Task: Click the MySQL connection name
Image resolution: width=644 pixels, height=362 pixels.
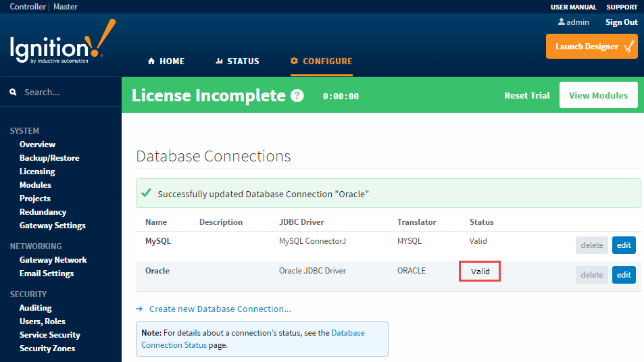Action: (158, 241)
